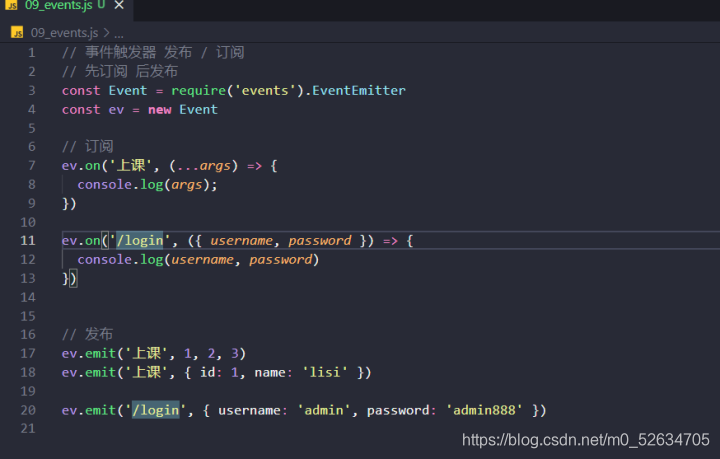
Task: Click the '// 订阅' comment on line 6
Action: point(87,146)
